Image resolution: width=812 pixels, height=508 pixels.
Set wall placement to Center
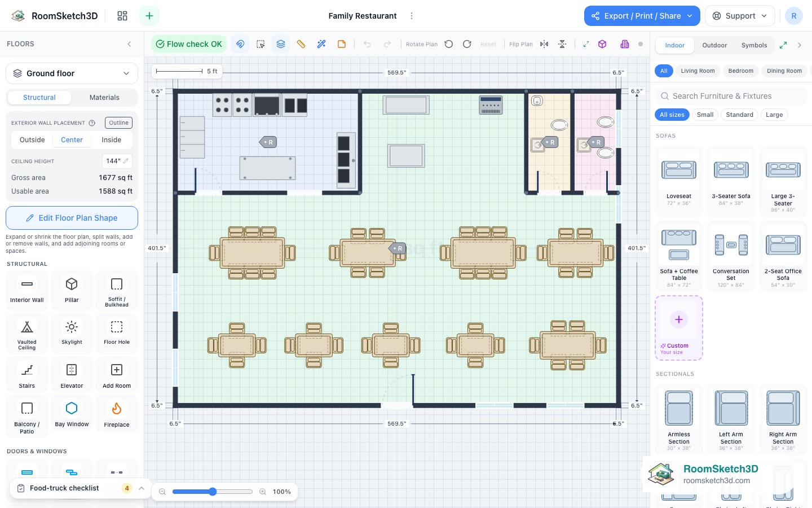pos(72,140)
